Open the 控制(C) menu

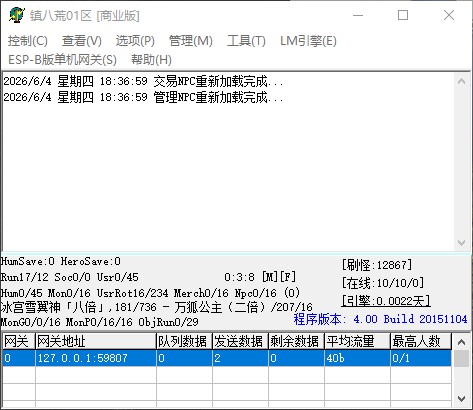click(x=28, y=41)
